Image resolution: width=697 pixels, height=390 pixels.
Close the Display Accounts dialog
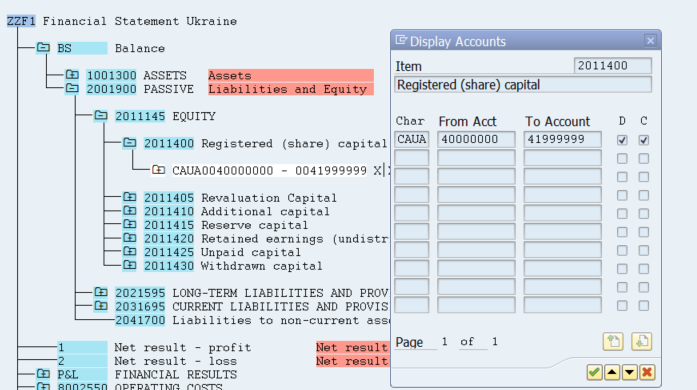(650, 40)
